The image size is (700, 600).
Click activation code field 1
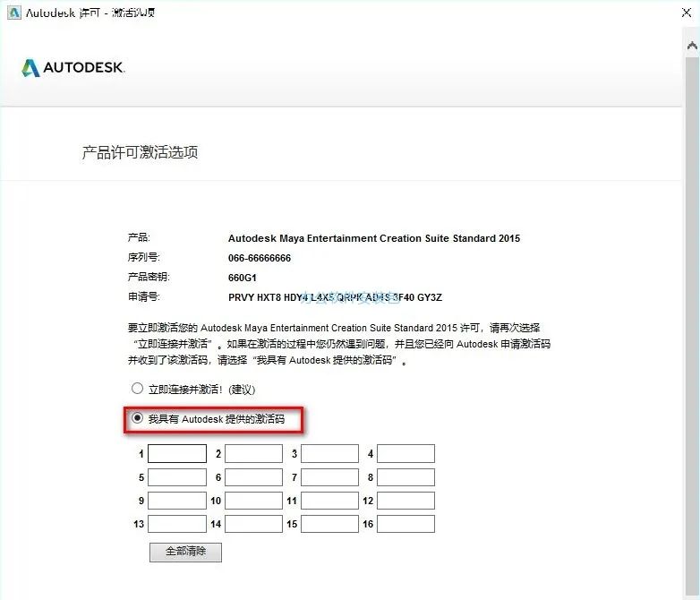click(x=177, y=453)
